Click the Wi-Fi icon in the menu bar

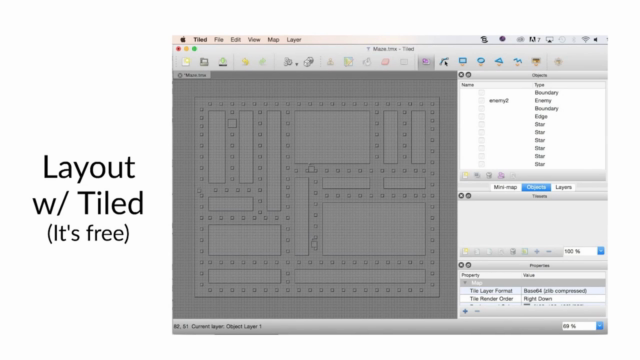click(585, 40)
